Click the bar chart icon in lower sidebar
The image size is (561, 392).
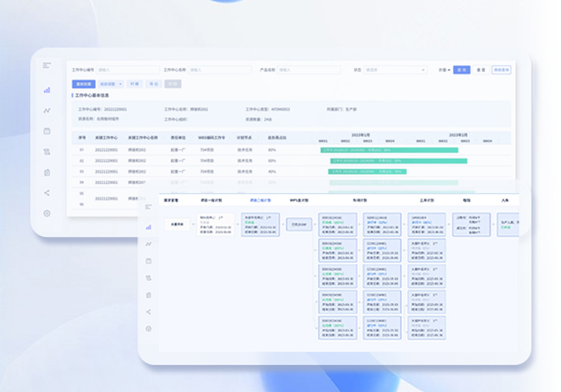point(148,226)
